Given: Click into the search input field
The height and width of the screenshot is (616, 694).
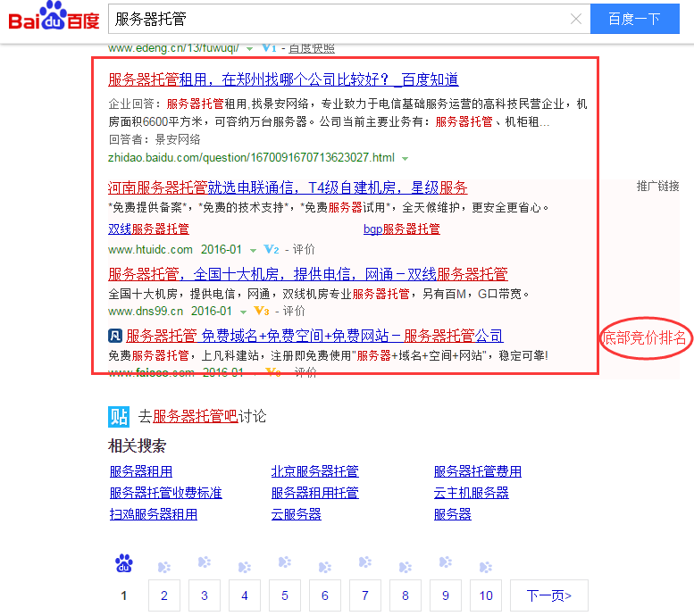Looking at the screenshot, I should pos(339,19).
